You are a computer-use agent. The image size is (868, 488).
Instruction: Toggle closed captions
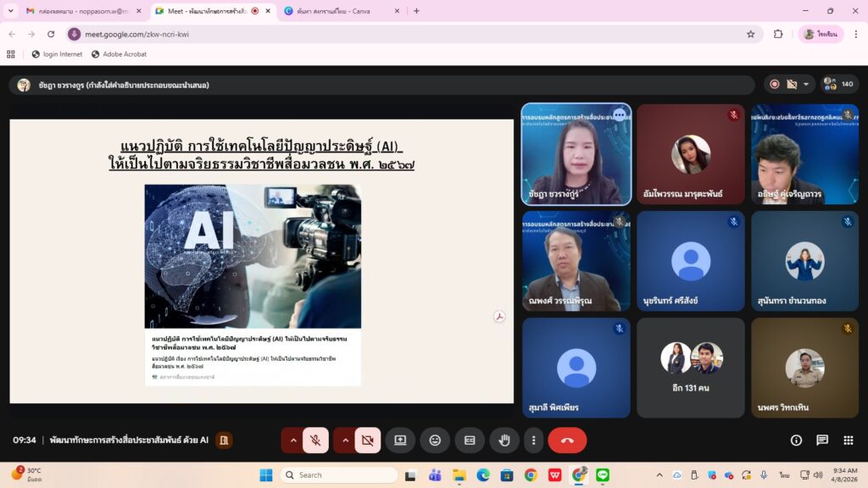[470, 441]
